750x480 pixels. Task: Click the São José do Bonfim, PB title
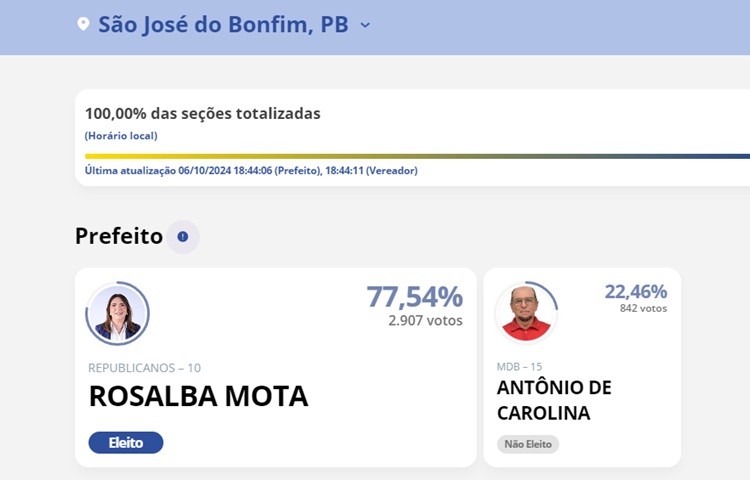[222, 25]
